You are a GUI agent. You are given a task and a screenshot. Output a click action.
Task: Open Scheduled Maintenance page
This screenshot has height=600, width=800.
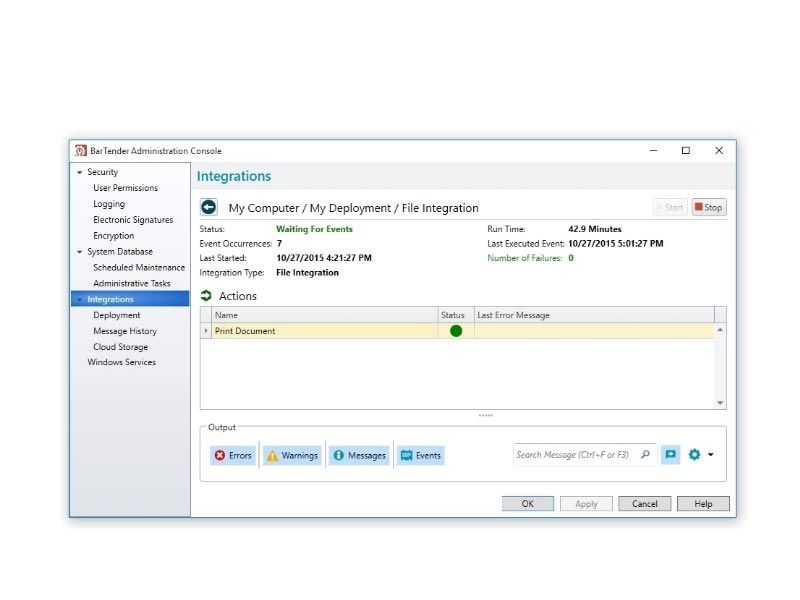[139, 267]
